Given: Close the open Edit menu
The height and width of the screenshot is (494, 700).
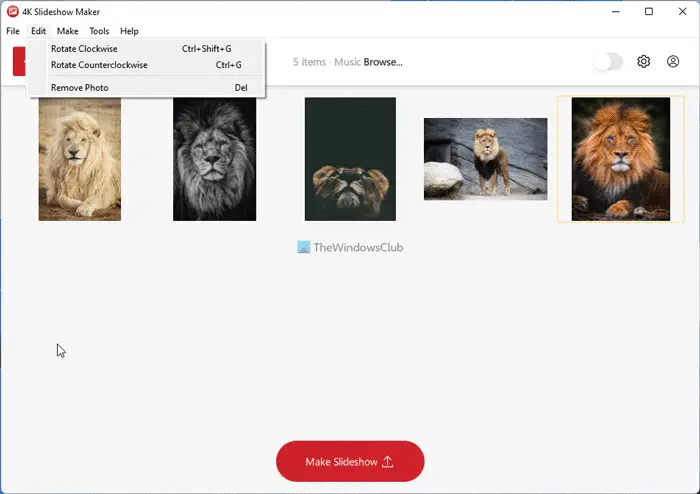Looking at the screenshot, I should [38, 31].
